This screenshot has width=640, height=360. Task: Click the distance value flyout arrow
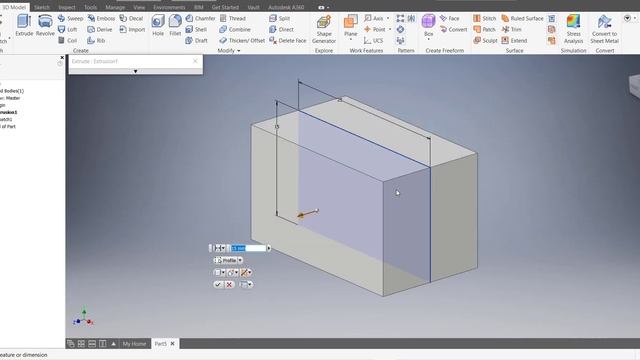click(269, 248)
